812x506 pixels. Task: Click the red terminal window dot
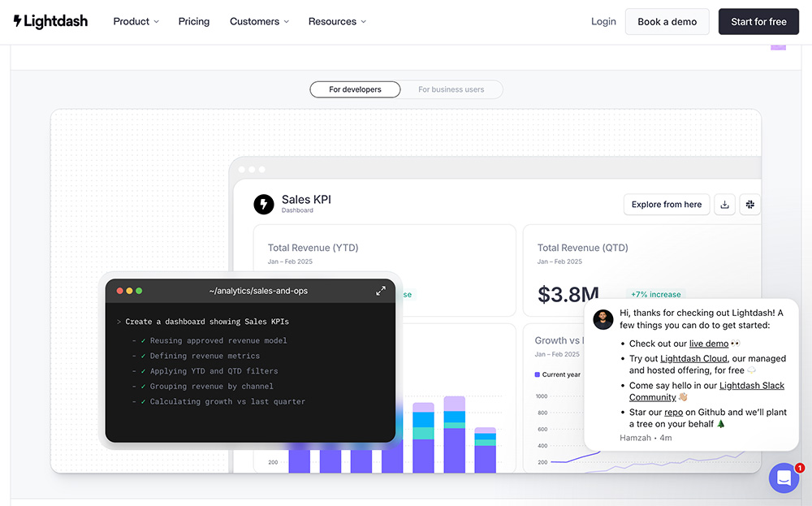tap(119, 291)
